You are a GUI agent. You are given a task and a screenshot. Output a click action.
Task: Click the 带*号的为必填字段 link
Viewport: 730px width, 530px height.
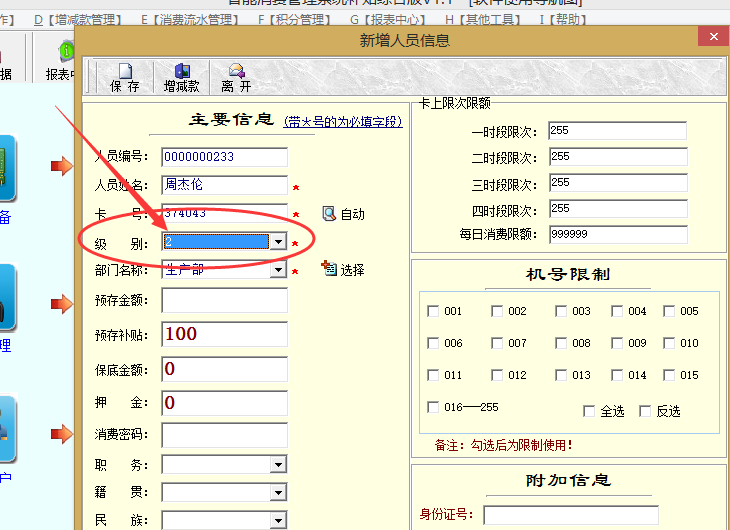[x=343, y=122]
